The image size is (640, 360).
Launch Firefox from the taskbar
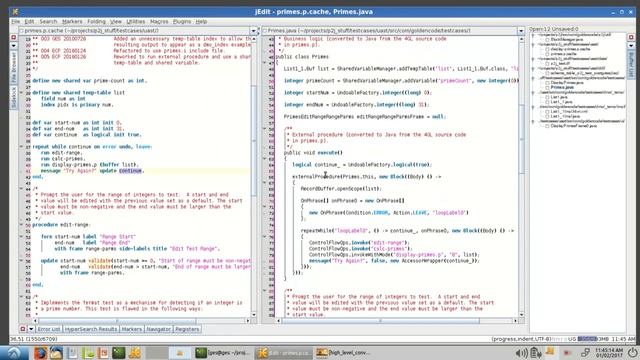40,353
